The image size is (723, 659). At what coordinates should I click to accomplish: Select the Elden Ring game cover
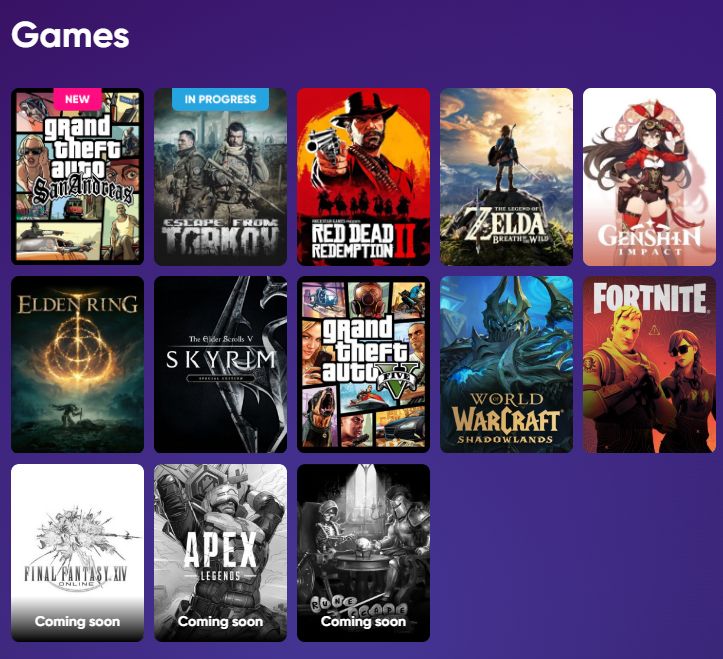tap(77, 364)
